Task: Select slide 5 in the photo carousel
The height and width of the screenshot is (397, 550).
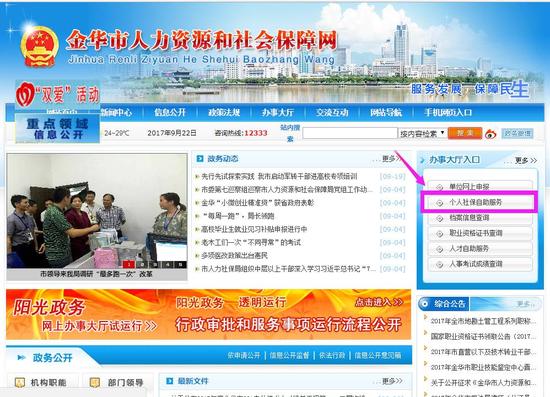Action: (x=181, y=264)
